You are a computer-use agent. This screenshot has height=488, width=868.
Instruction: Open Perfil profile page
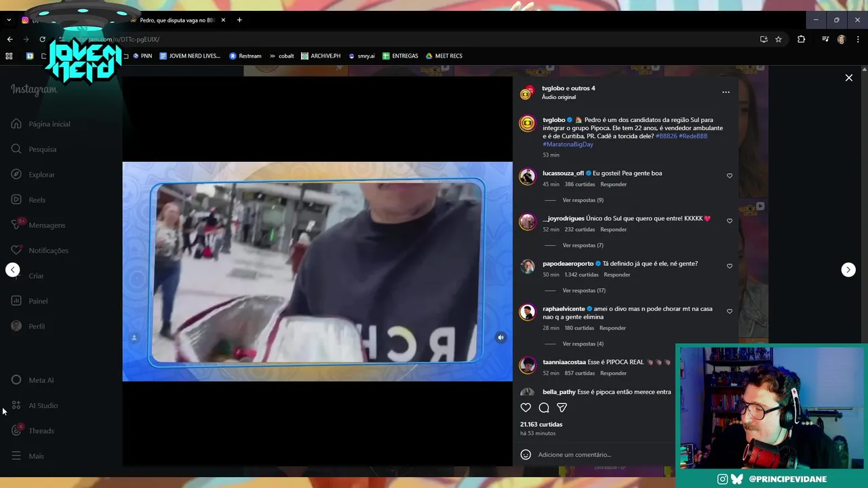(28, 326)
